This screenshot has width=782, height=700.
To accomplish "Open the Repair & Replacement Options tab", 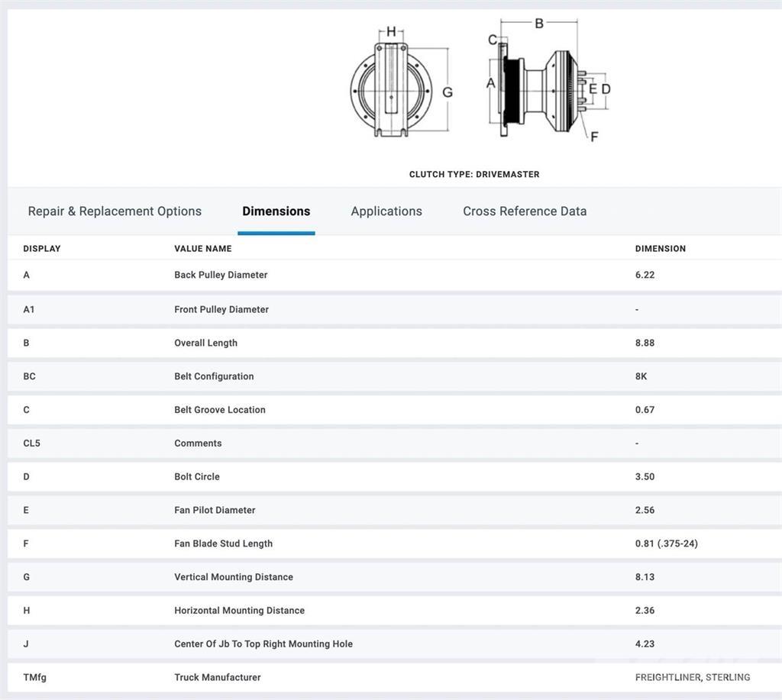I will click(x=115, y=211).
